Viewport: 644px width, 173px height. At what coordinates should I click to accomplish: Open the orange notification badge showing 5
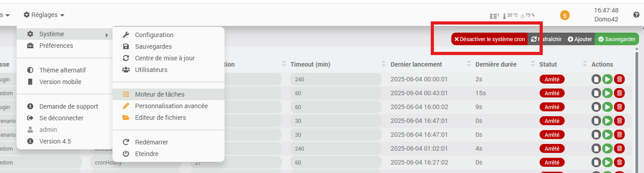coord(565,16)
